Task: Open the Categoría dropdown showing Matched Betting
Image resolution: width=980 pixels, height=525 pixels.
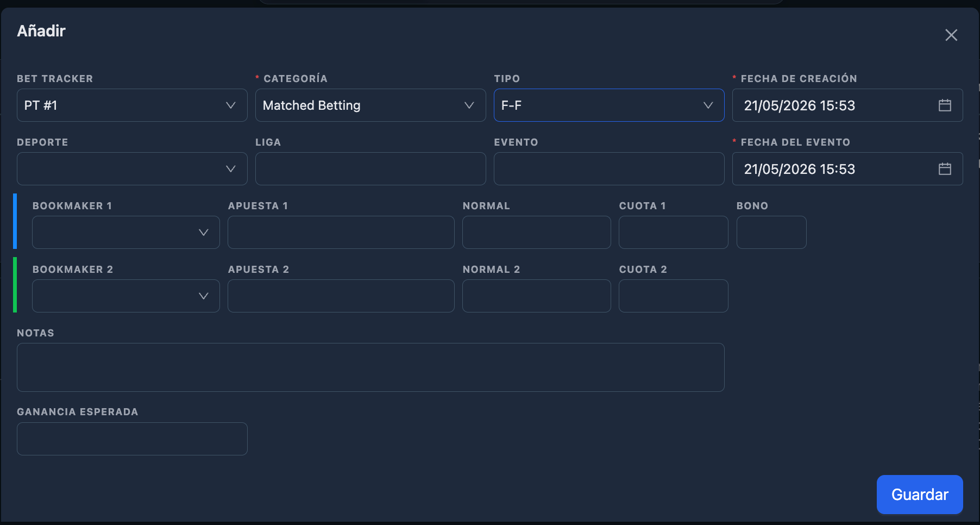Action: point(370,105)
